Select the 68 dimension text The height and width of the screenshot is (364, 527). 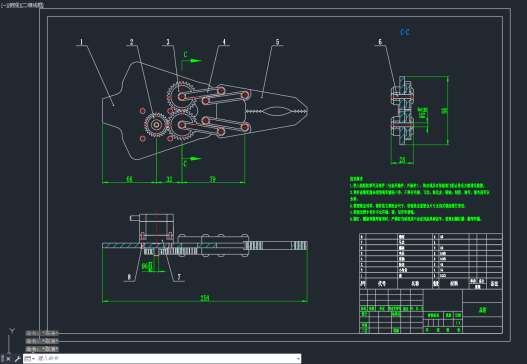click(x=129, y=179)
